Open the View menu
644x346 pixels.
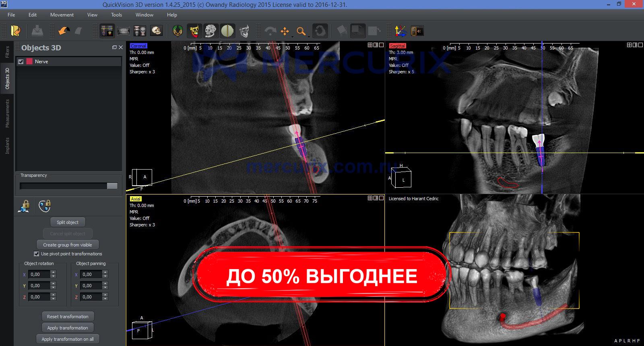[x=92, y=15]
